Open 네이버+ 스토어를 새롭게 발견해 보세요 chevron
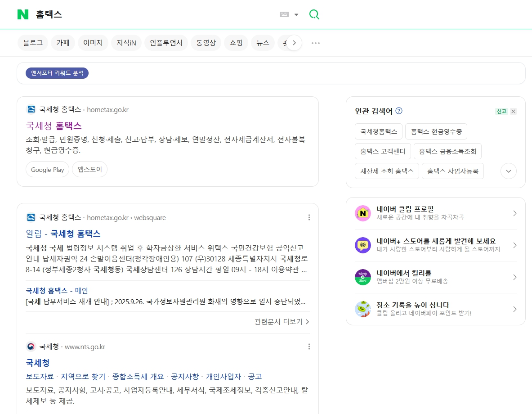Screen dimensions: 532x414 (515, 245)
